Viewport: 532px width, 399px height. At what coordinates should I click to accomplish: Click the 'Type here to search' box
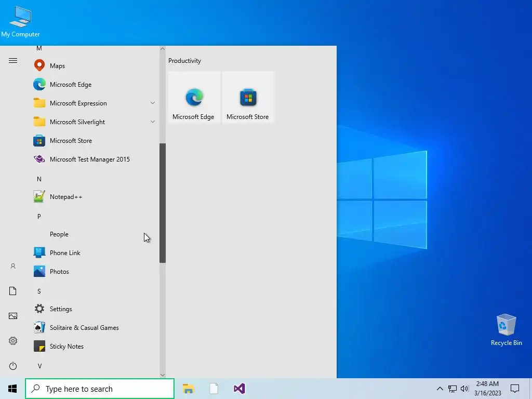click(100, 389)
